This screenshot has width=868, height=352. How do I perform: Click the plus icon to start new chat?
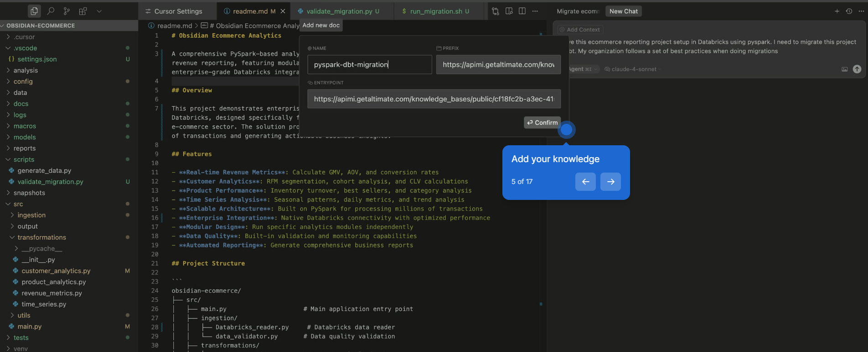coord(837,11)
